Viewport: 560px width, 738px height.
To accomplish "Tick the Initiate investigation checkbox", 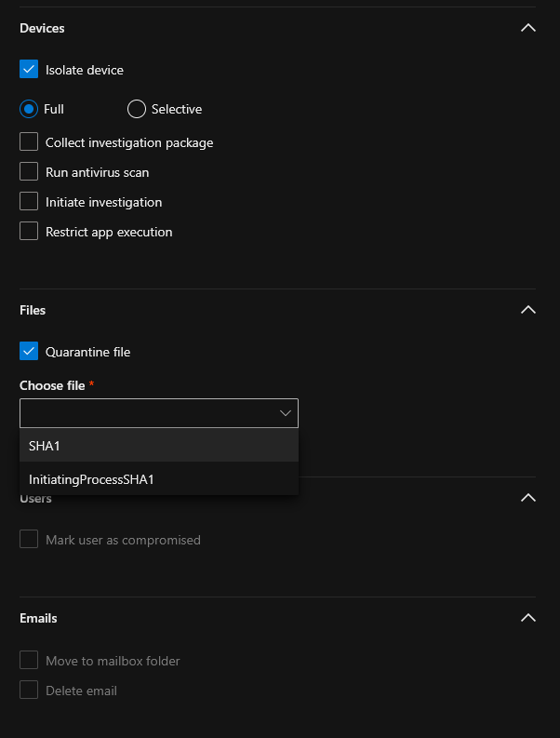I will click(x=29, y=202).
